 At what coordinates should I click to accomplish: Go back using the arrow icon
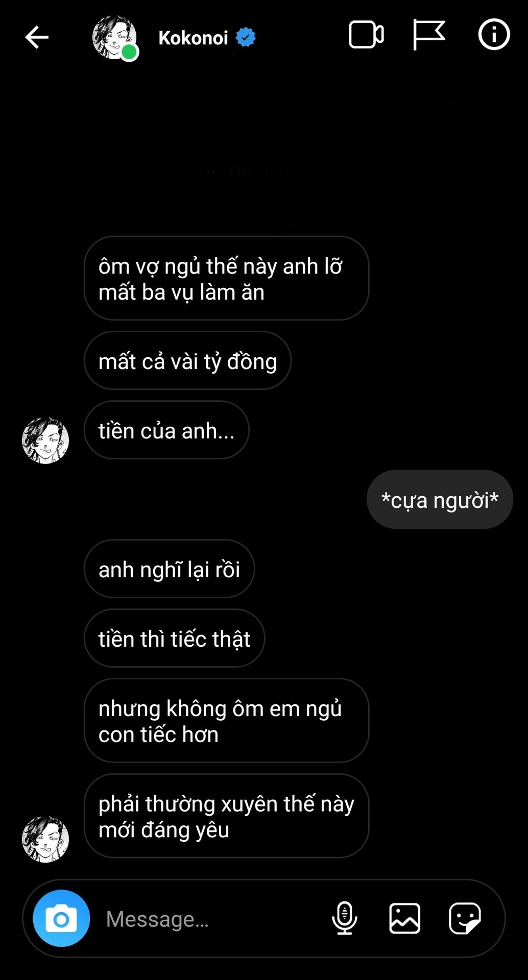click(36, 37)
